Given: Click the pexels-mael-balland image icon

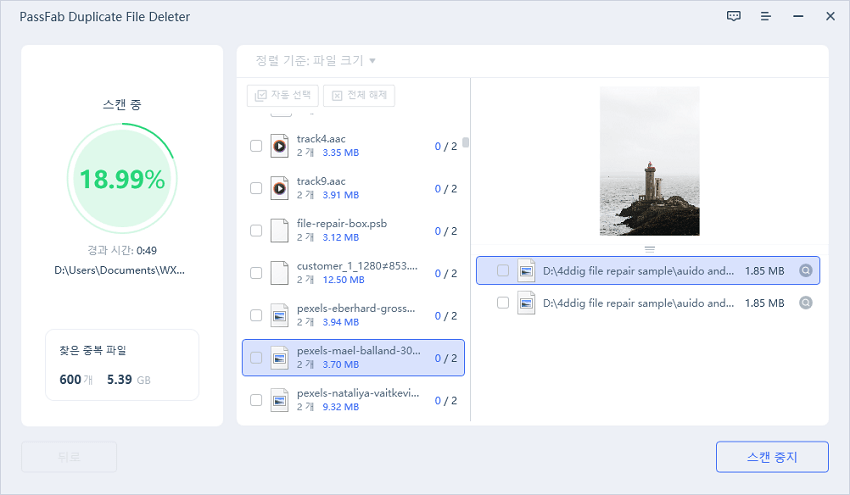Looking at the screenshot, I should click(x=280, y=358).
